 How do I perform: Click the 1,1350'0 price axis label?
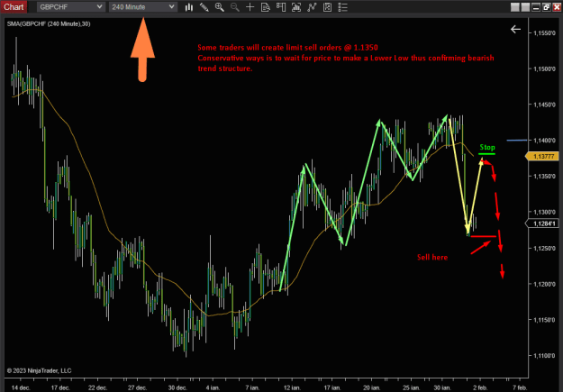tap(544, 177)
